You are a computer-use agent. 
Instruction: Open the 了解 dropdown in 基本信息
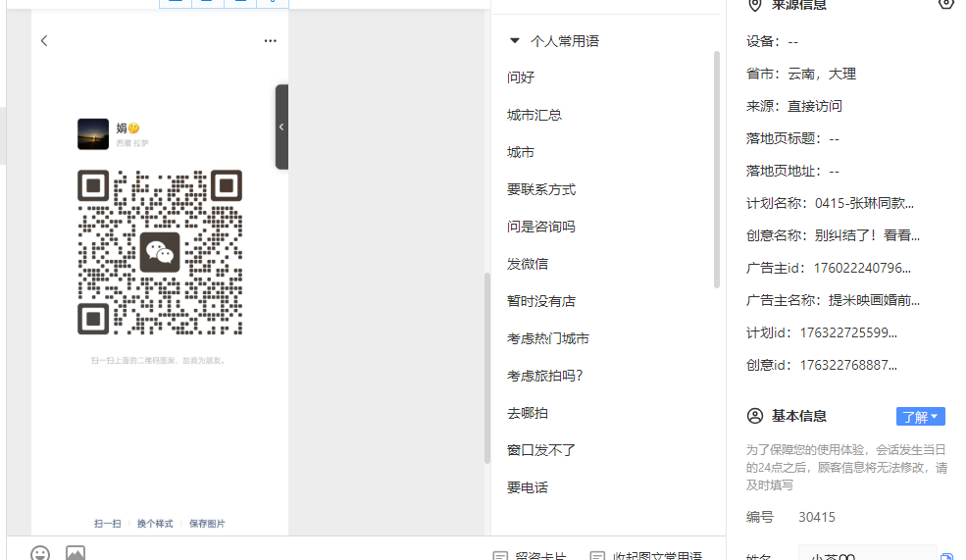coord(921,417)
